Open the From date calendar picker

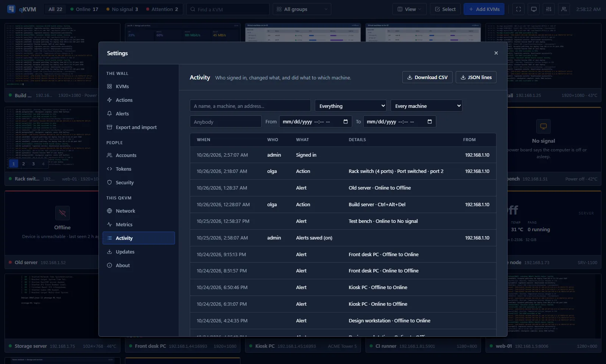345,121
